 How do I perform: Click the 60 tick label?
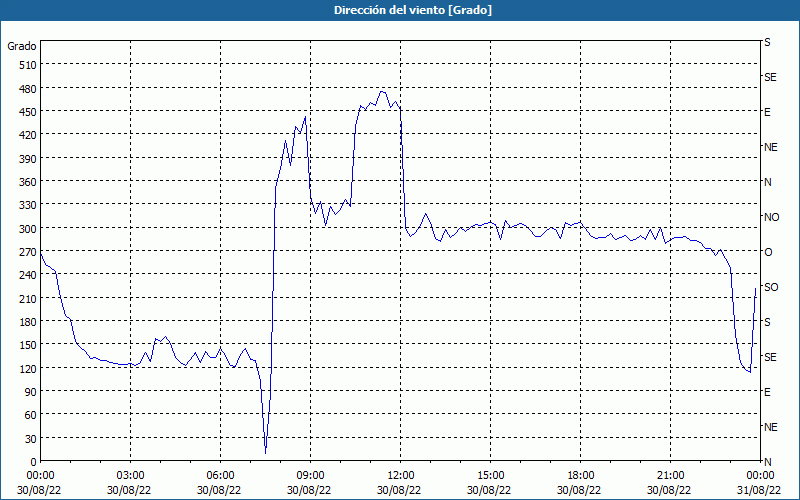(x=31, y=415)
